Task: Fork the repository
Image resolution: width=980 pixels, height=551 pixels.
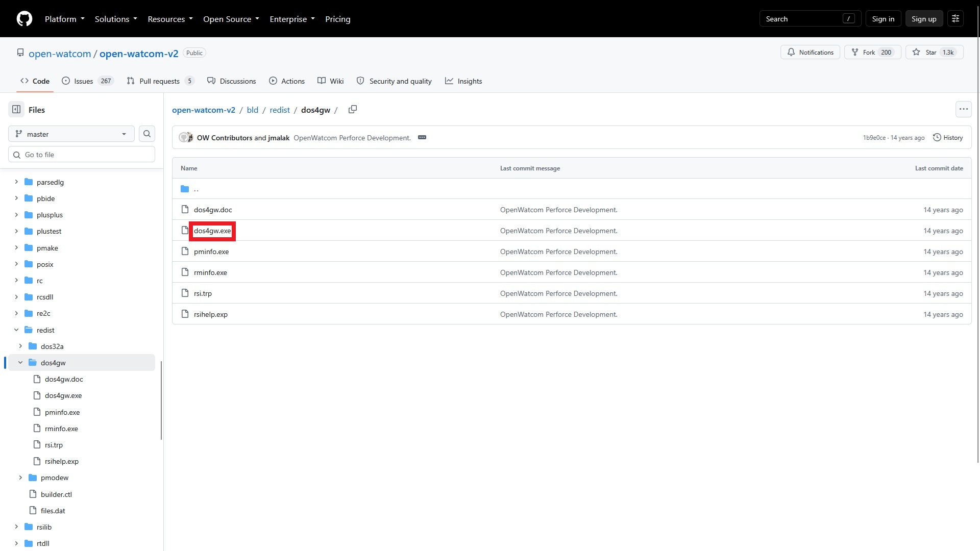Action: (x=872, y=53)
